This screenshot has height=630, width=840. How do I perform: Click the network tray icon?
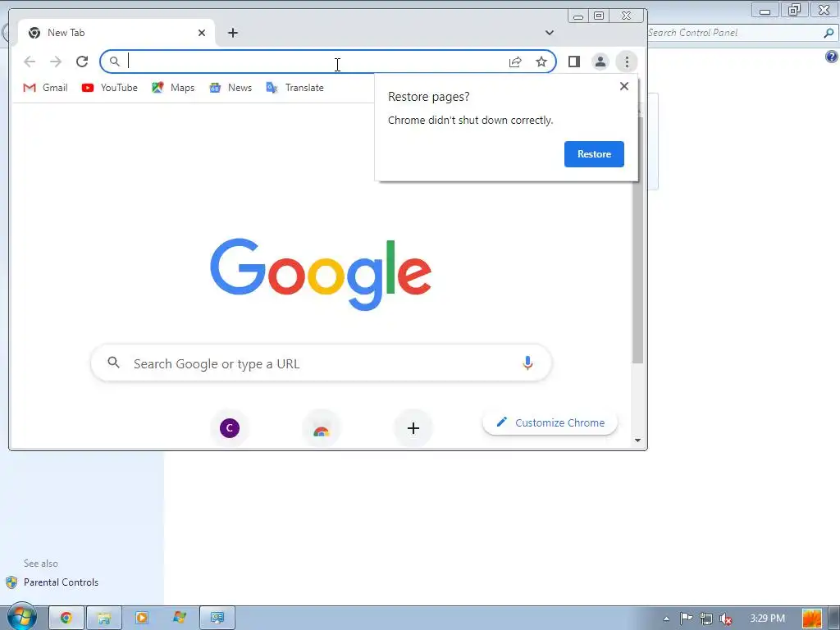click(x=706, y=619)
